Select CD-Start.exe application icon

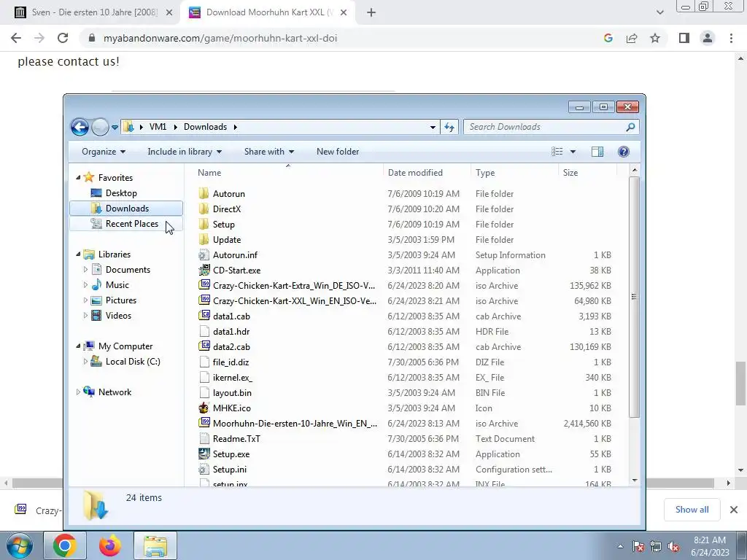click(204, 270)
